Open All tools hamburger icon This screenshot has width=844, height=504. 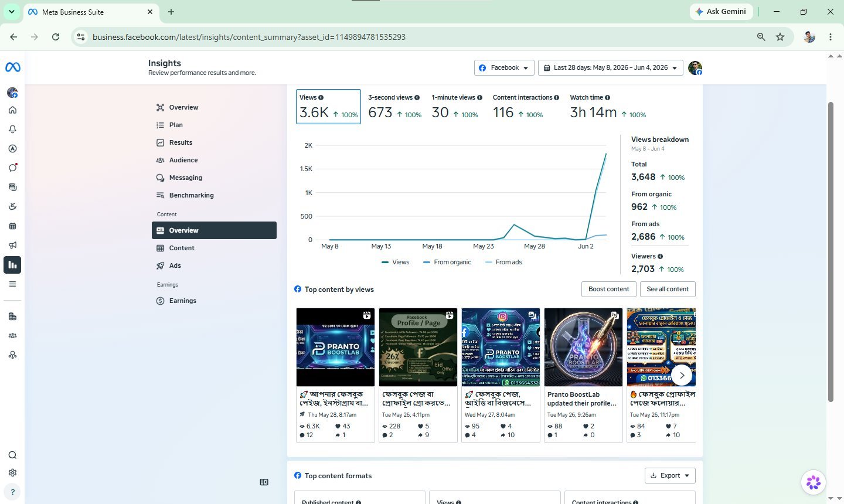[12, 284]
